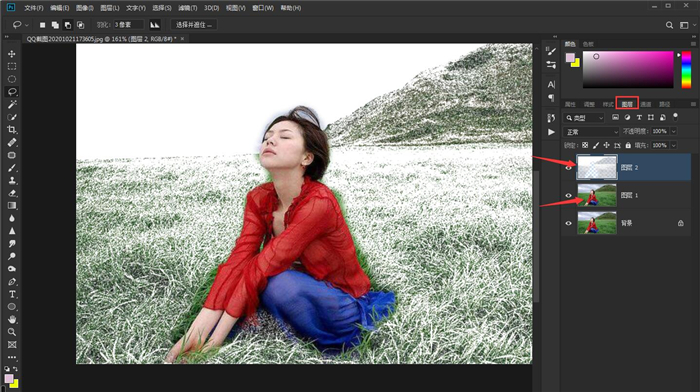Select the Eraser tool
Screen dimensions: 700x392
pos(12,193)
